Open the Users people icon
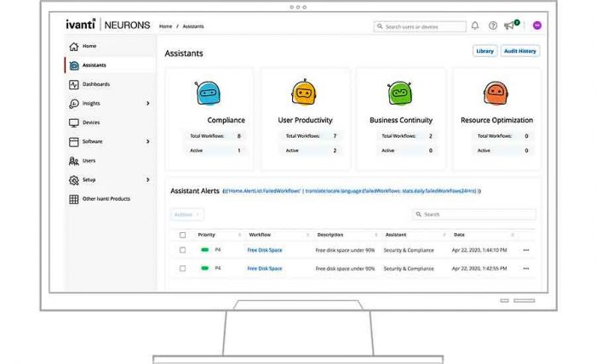The image size is (596, 364). point(74,161)
